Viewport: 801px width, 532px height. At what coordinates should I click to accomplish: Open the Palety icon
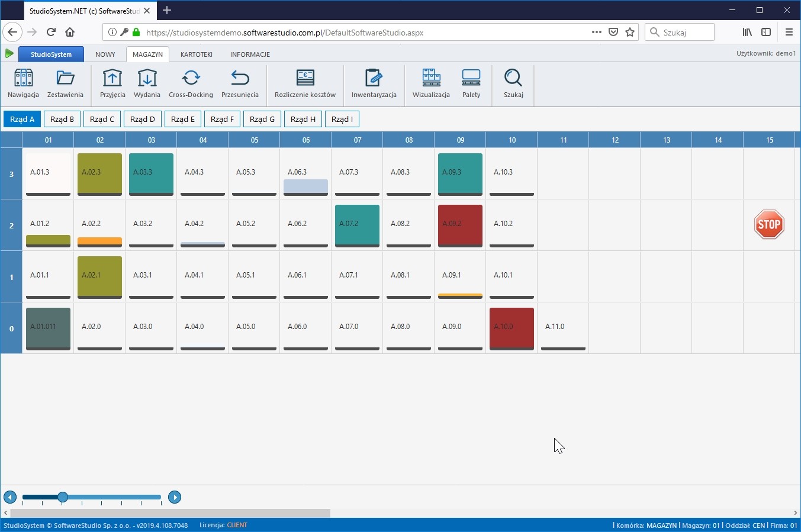(x=471, y=83)
